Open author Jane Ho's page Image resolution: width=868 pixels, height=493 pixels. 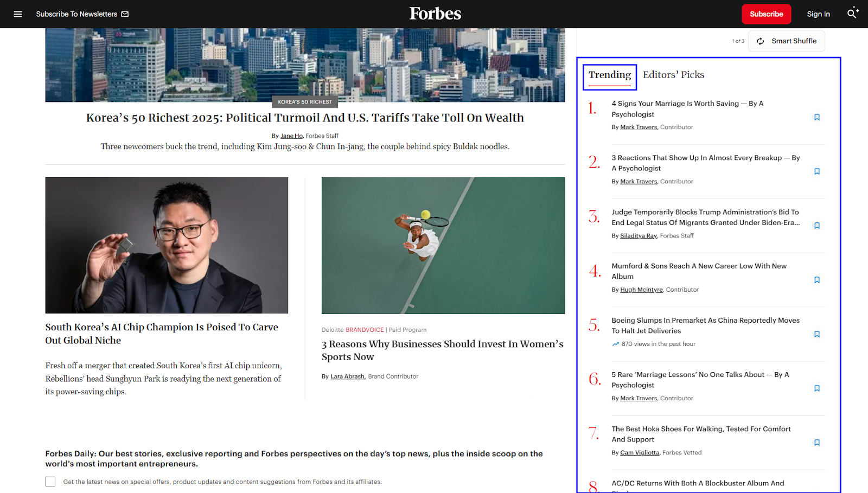coord(291,136)
